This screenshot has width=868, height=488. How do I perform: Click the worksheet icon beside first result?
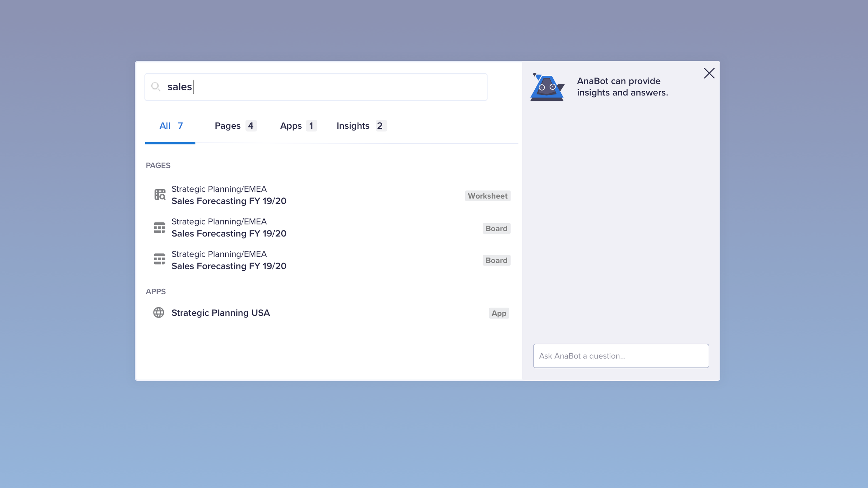pos(160,195)
